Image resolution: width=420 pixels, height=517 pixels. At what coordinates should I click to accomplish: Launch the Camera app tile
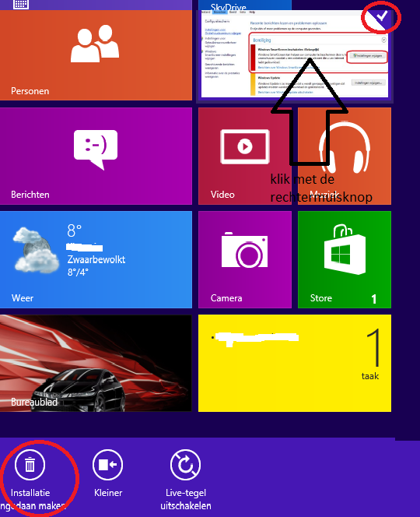pos(245,259)
